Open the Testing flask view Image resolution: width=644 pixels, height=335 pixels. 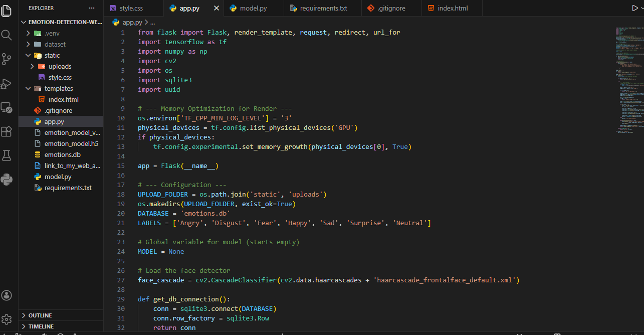tap(7, 155)
